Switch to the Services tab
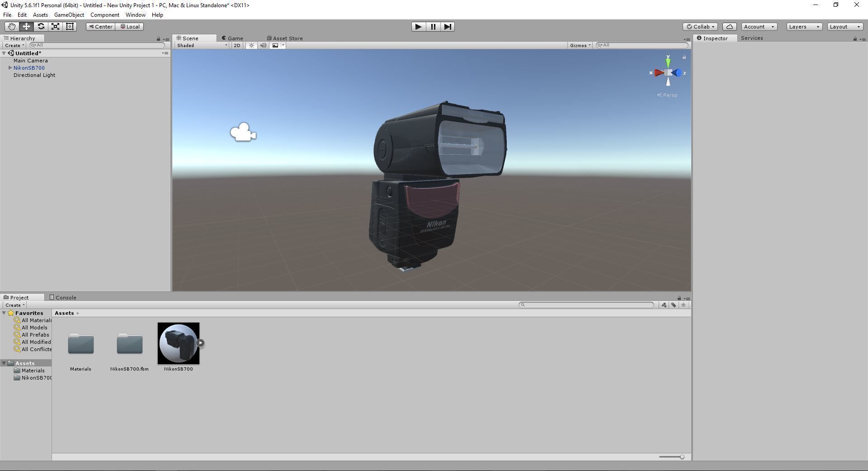Image resolution: width=868 pixels, height=471 pixels. click(752, 38)
